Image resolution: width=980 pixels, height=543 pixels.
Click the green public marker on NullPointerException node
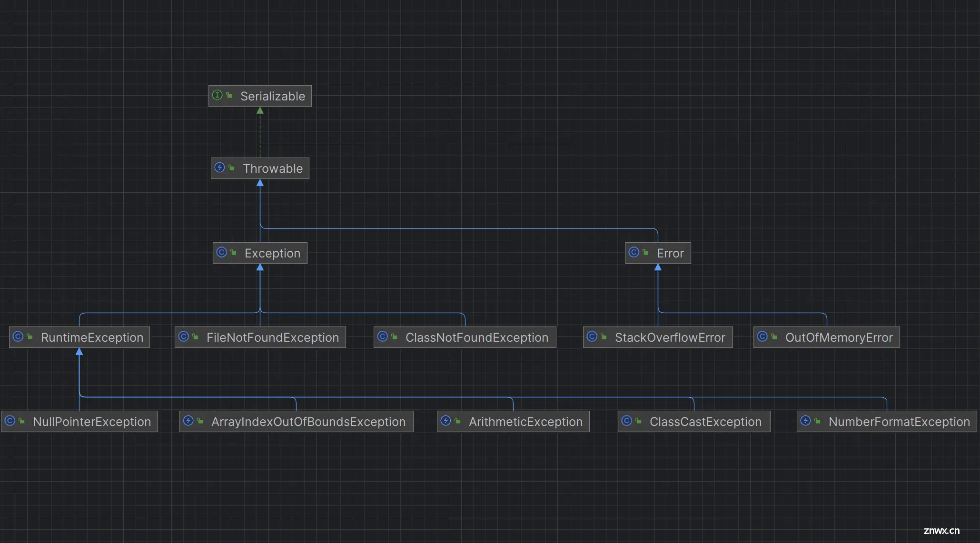coord(21,421)
